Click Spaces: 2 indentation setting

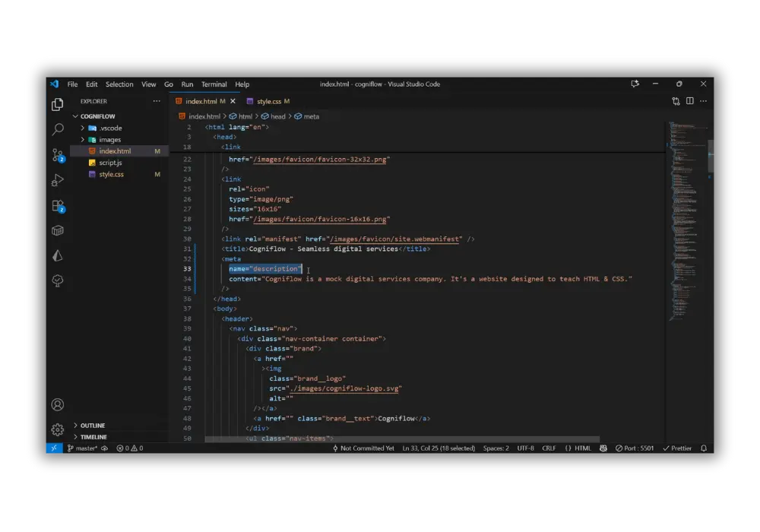pyautogui.click(x=496, y=448)
